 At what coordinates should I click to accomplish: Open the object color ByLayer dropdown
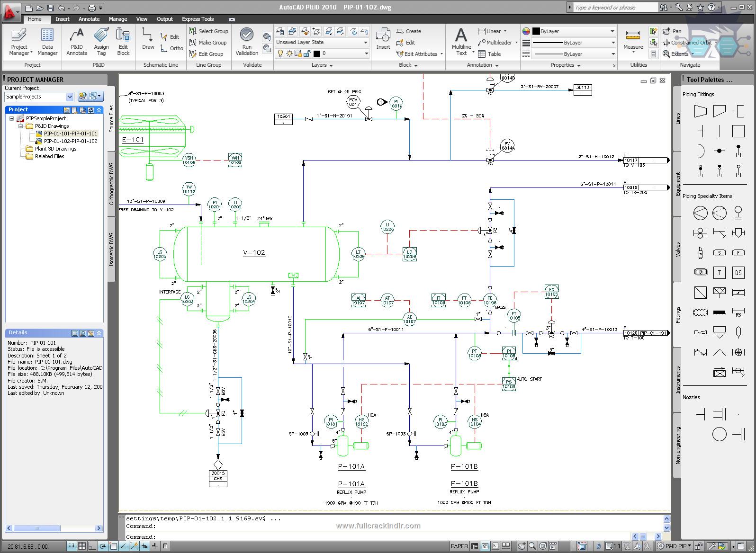coord(574,31)
